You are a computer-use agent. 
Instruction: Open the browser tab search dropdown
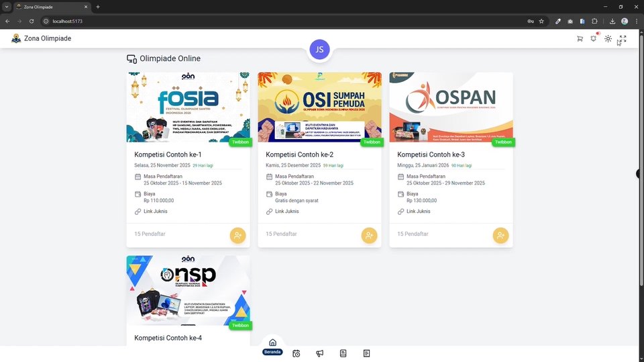[x=7, y=7]
